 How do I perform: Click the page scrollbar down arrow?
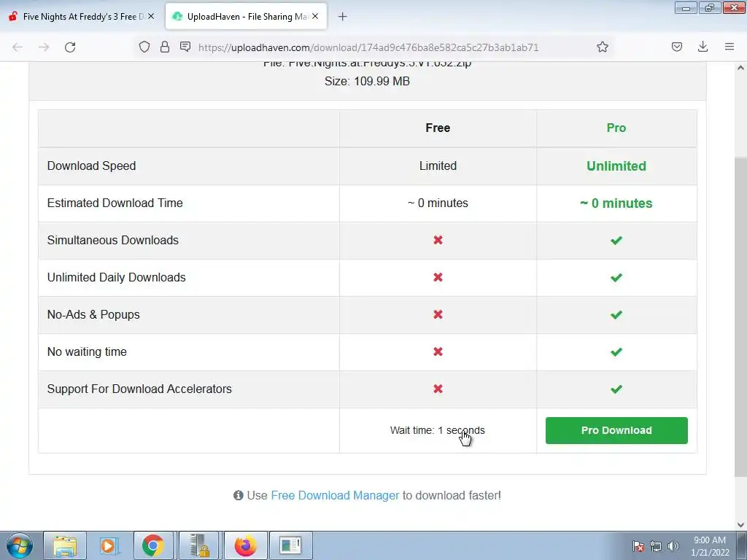click(x=741, y=525)
